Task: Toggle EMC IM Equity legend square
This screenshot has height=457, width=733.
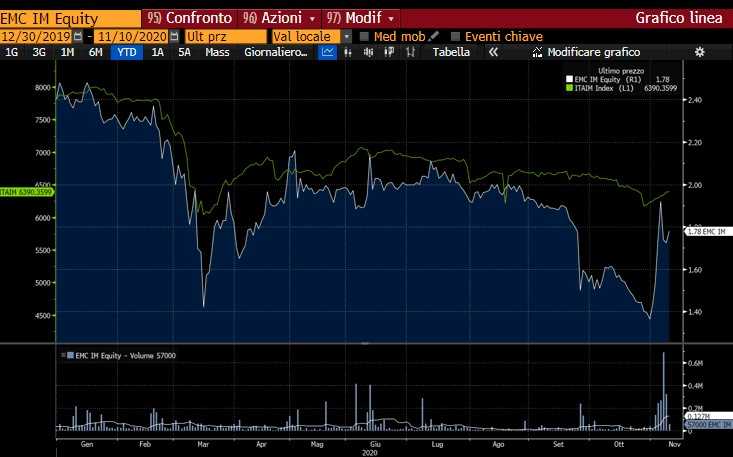Action: coord(569,79)
